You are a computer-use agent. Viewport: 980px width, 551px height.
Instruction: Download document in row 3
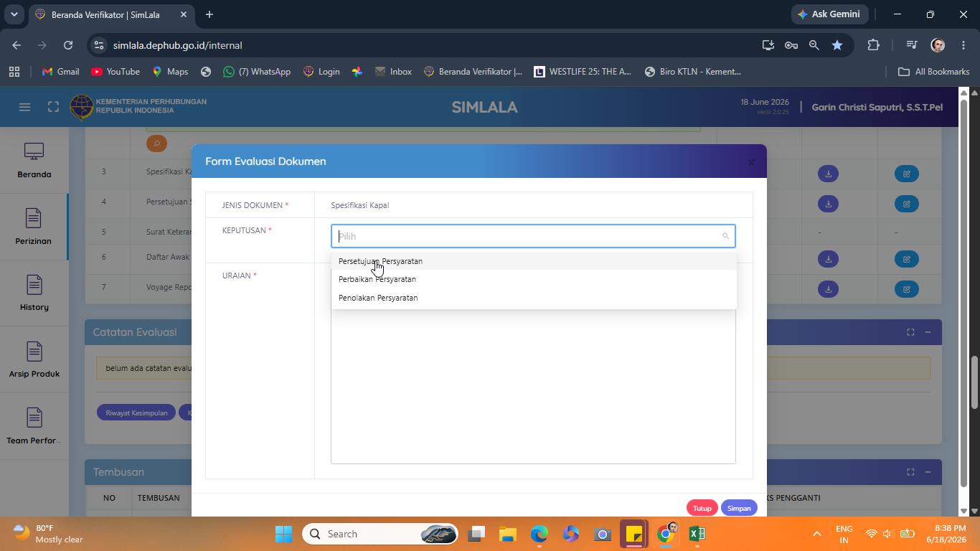828,174
